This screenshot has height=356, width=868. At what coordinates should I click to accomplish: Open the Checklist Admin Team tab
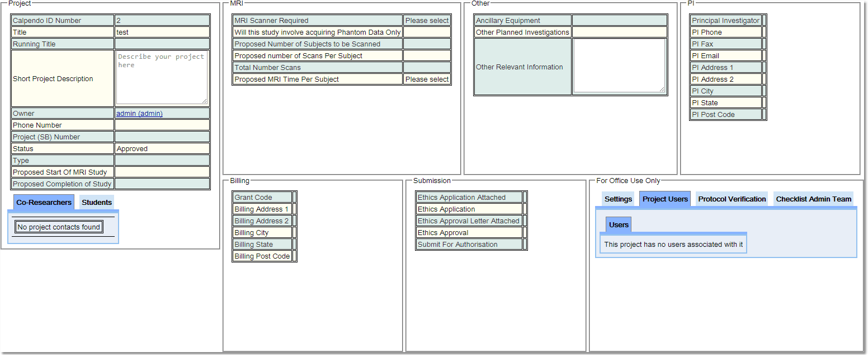(x=813, y=199)
